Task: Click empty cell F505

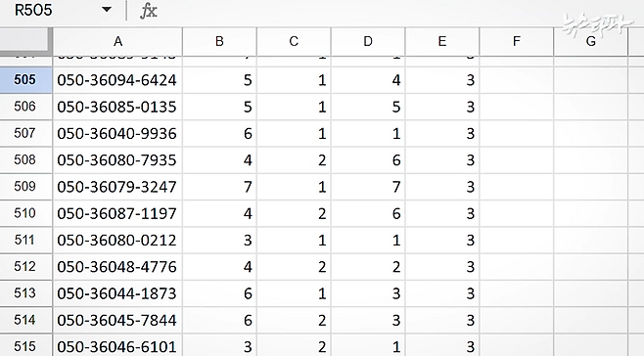Action: (x=517, y=80)
